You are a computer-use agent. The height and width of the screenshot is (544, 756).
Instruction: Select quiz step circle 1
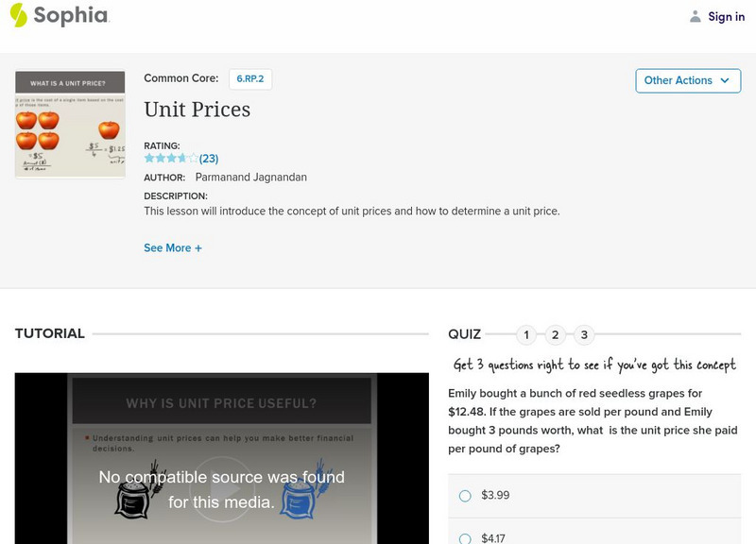click(525, 332)
